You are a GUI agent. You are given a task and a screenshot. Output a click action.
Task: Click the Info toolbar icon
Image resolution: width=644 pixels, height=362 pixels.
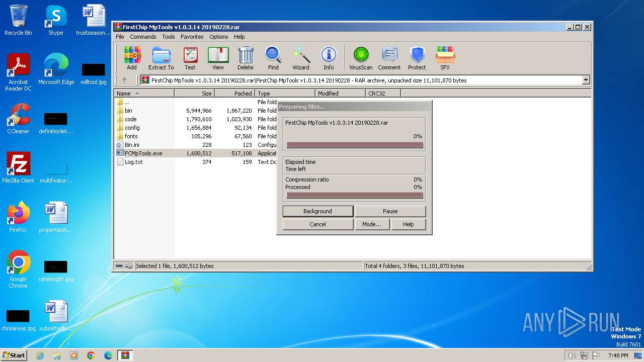click(329, 58)
